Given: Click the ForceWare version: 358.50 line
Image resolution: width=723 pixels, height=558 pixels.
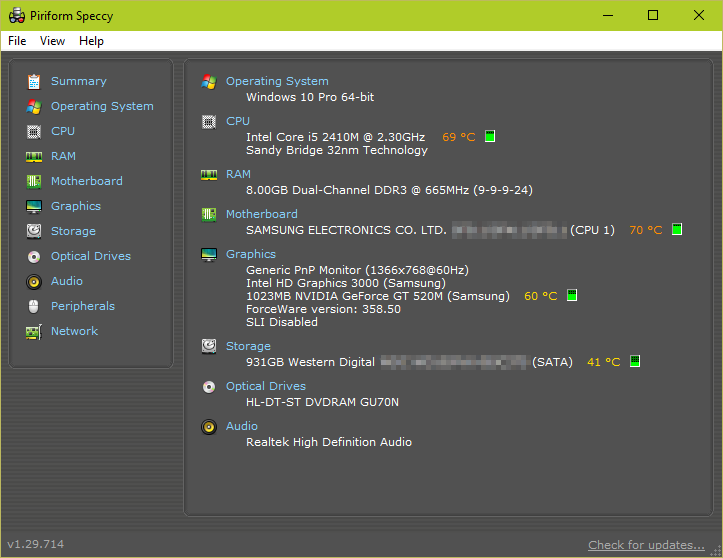Looking at the screenshot, I should tap(323, 309).
